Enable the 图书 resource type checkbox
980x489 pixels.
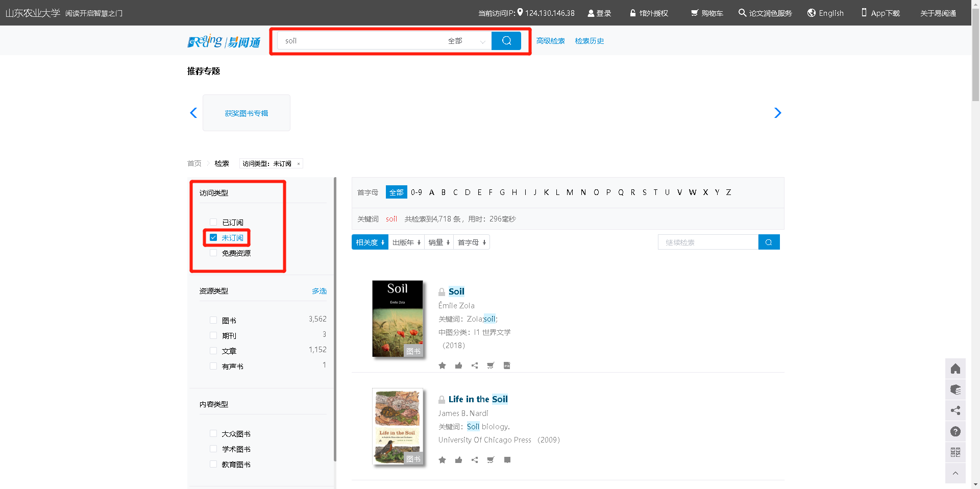coord(213,320)
